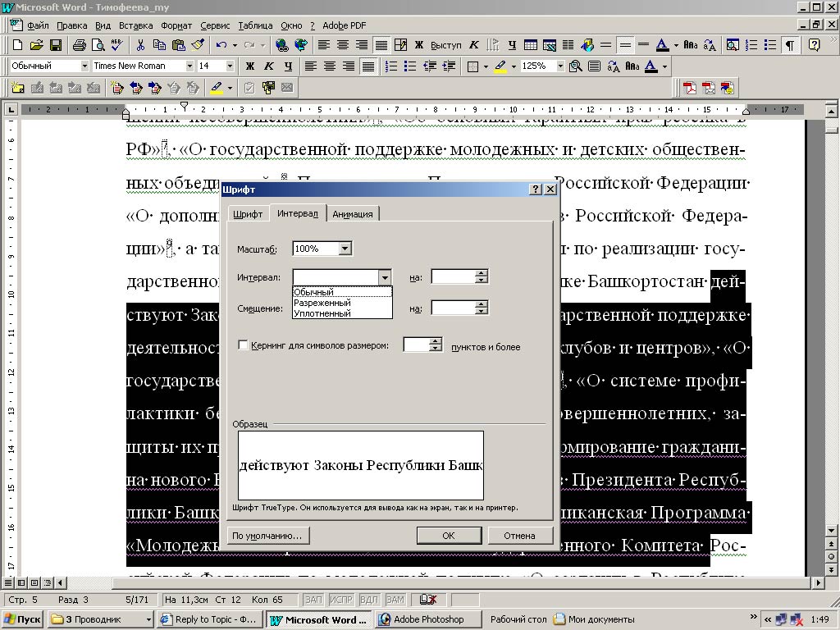Click the Copy icon
Viewport: 840px width, 630px height.
click(159, 45)
